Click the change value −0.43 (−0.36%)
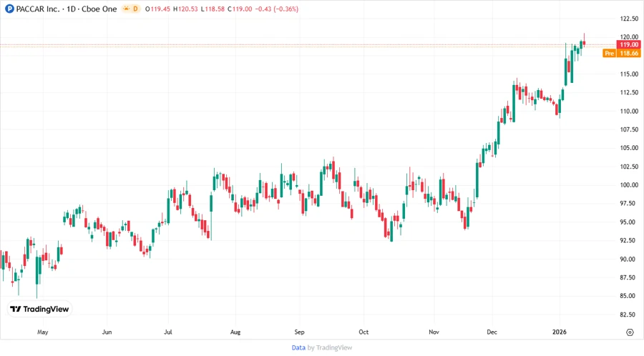 click(277, 9)
